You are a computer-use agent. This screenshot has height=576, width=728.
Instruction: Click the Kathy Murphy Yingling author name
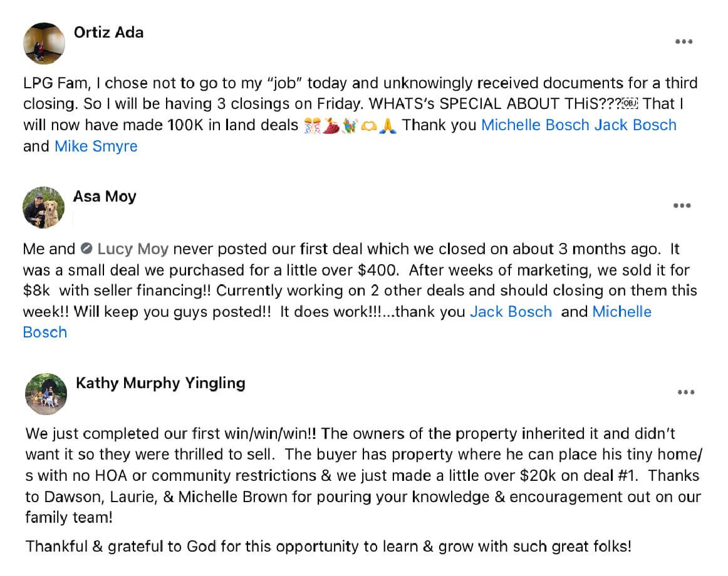coord(160,383)
